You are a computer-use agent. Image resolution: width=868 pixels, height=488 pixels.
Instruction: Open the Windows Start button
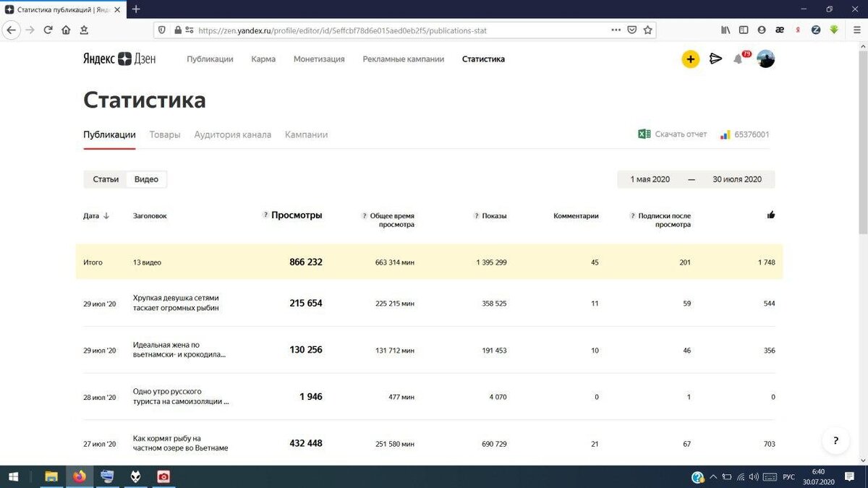point(13,476)
